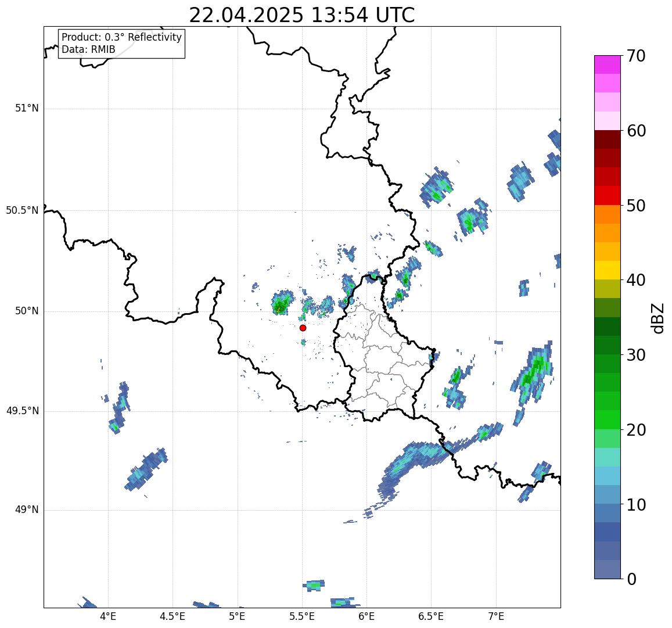Click the strong echo cell near 5.3°E 50°N
672x628 pixels.
tap(282, 303)
